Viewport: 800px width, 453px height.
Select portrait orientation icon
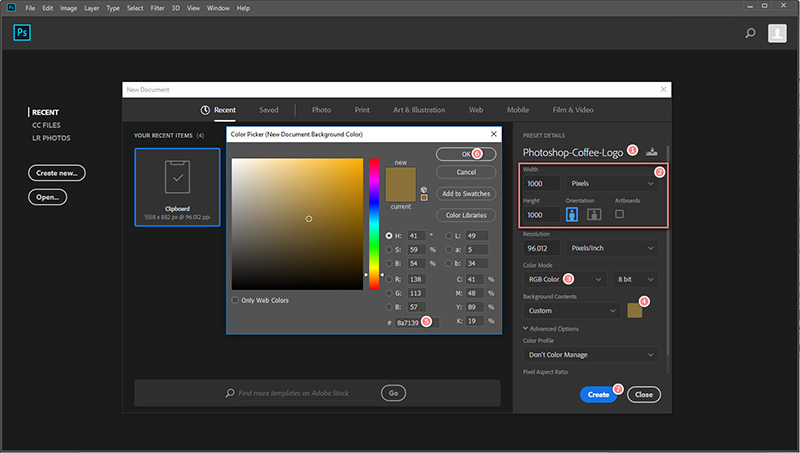coord(573,214)
